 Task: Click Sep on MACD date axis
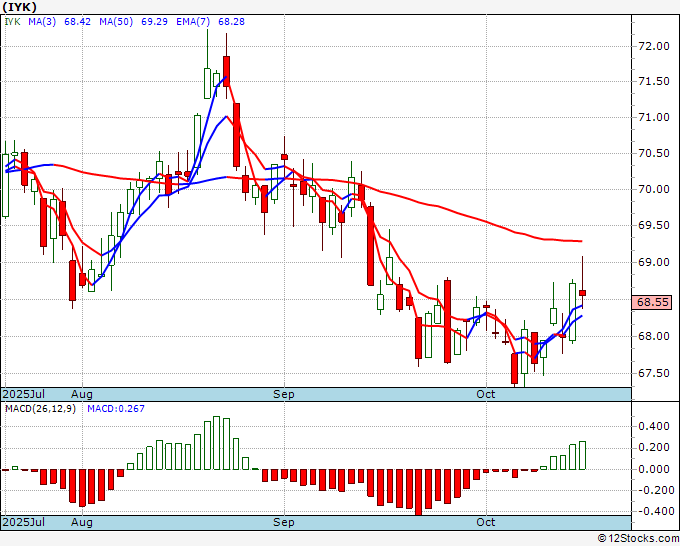[x=284, y=522]
